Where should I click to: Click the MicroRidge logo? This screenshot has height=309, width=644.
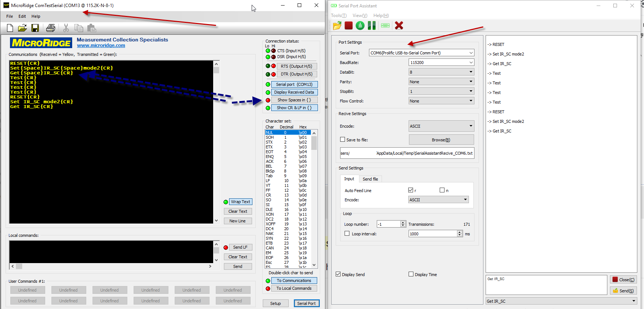click(41, 43)
